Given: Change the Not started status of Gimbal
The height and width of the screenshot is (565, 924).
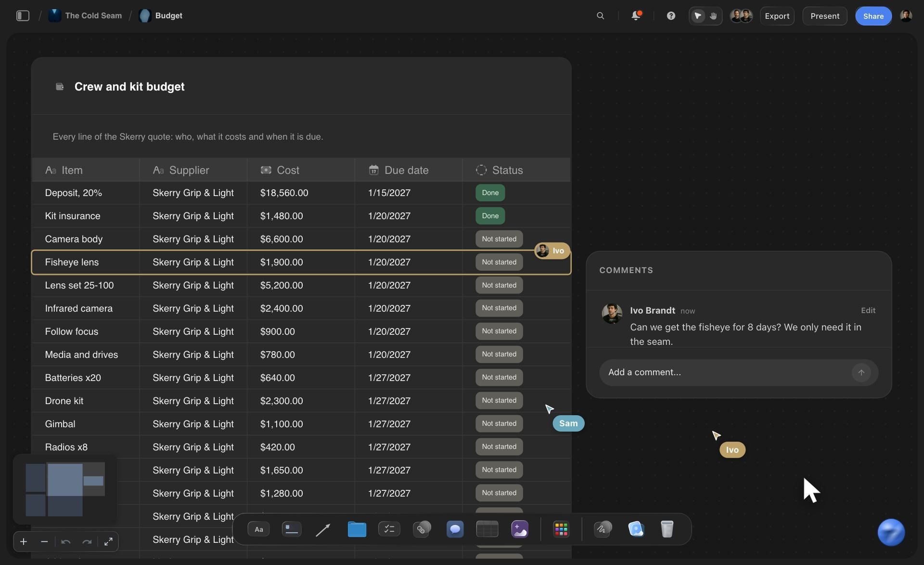Looking at the screenshot, I should (499, 423).
